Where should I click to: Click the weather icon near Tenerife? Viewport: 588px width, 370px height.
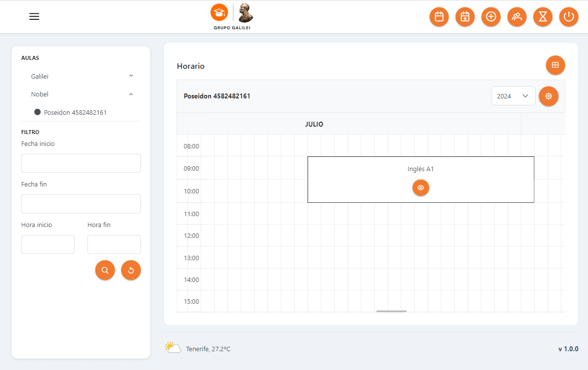tap(173, 348)
